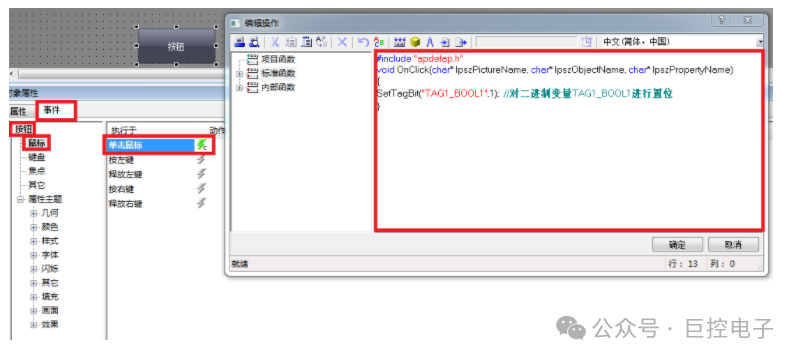Cancel the dialog with the 取消 button
The image size is (799, 360).
(x=733, y=244)
